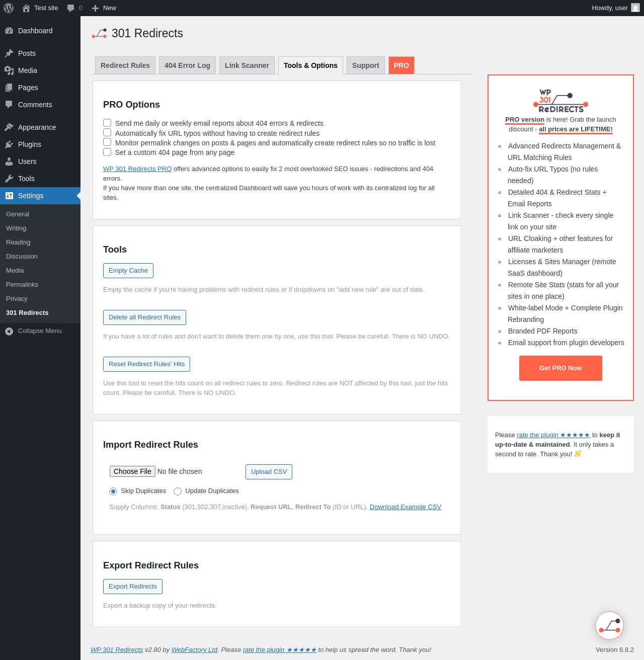Image resolution: width=644 pixels, height=660 pixels.
Task: Open Dashboard gauge icon in sidebar
Action: tap(9, 31)
